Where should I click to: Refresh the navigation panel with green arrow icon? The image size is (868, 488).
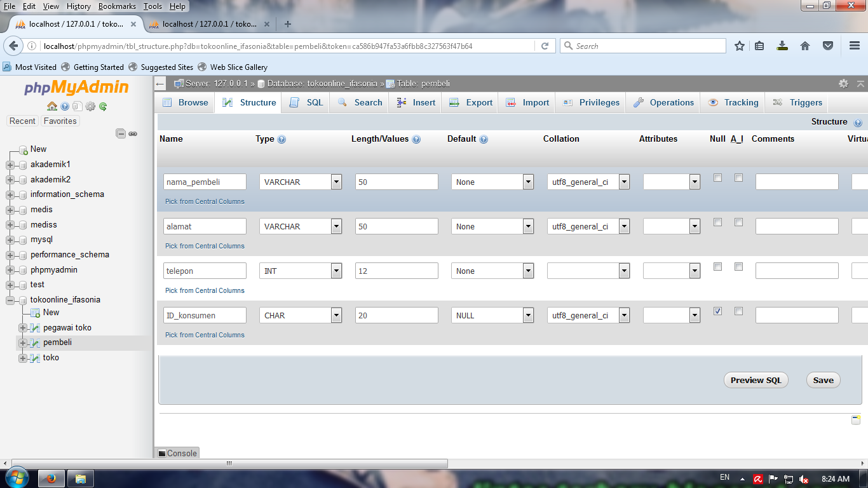(x=102, y=107)
